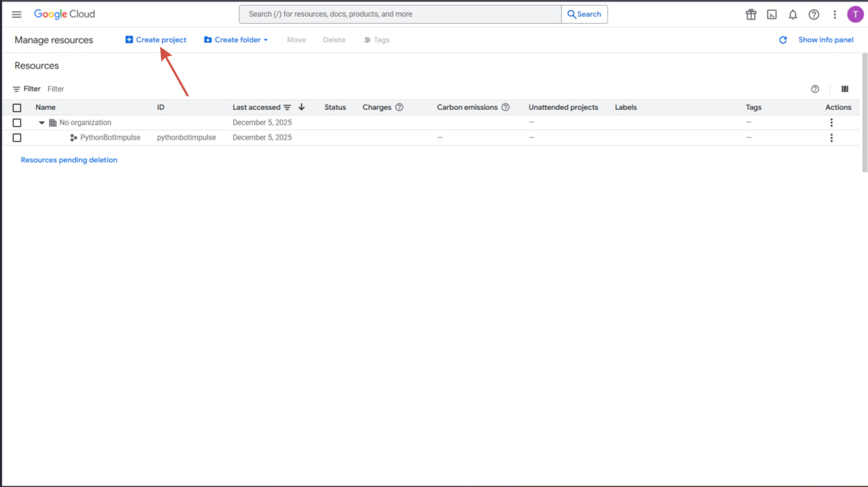
Task: Collapse the No organization tree node
Action: [x=41, y=123]
